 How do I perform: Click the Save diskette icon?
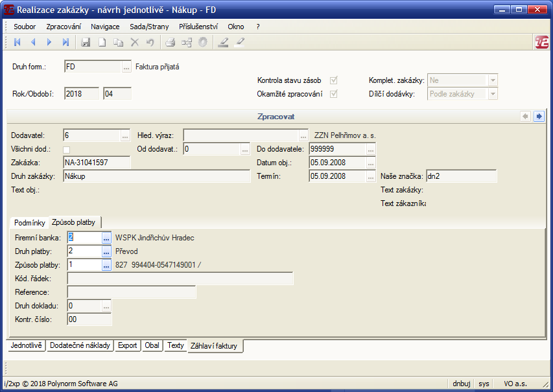tap(86, 42)
